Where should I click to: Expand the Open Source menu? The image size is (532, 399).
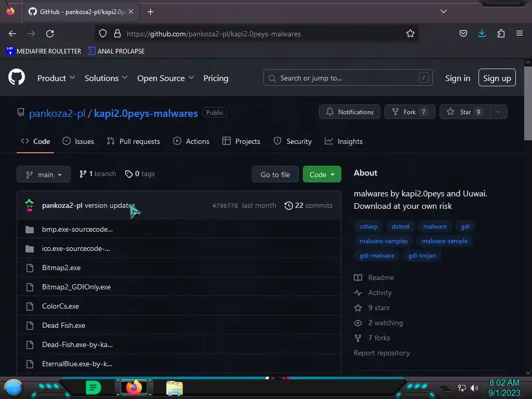166,78
